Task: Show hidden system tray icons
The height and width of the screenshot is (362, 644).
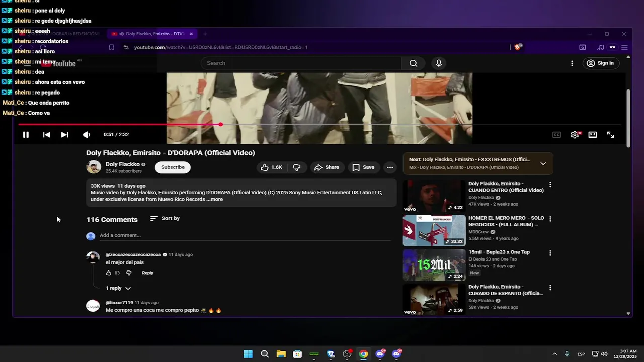Action: coord(554,354)
